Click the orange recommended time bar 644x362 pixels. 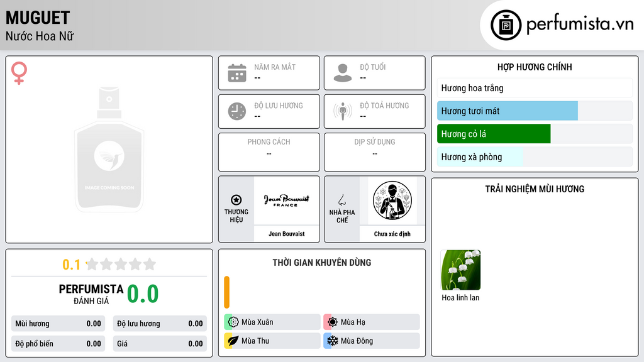226,292
